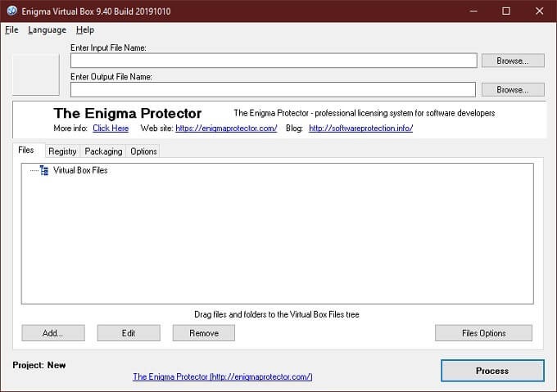Browse for the output file
This screenshot has width=557, height=392.
[x=513, y=90]
